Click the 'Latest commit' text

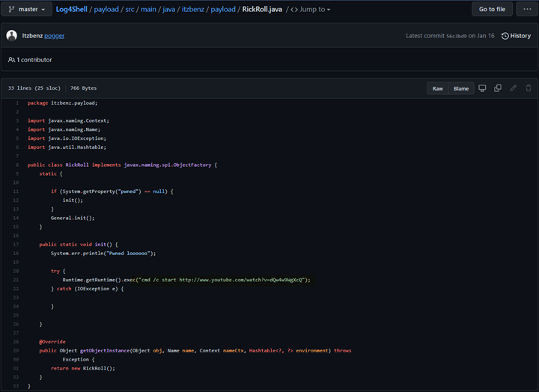pyautogui.click(x=425, y=36)
